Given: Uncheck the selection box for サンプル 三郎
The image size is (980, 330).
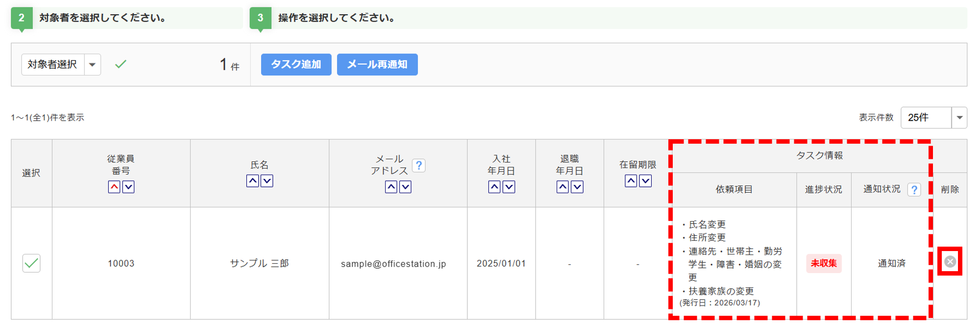Looking at the screenshot, I should coord(31,263).
